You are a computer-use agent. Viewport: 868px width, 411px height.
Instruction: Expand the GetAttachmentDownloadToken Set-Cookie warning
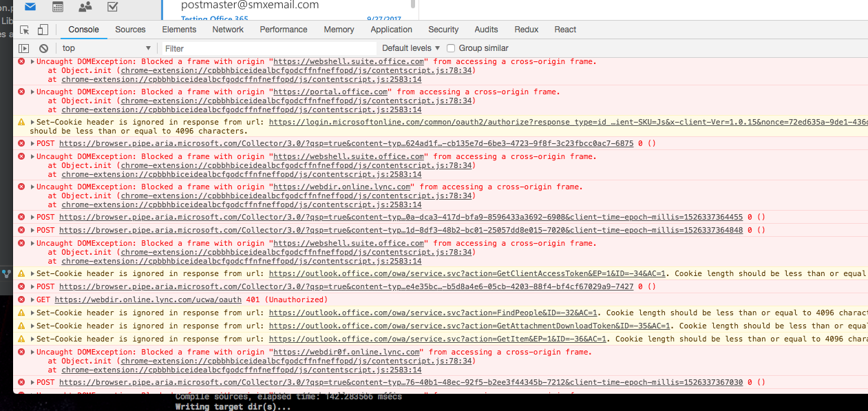tap(32, 326)
